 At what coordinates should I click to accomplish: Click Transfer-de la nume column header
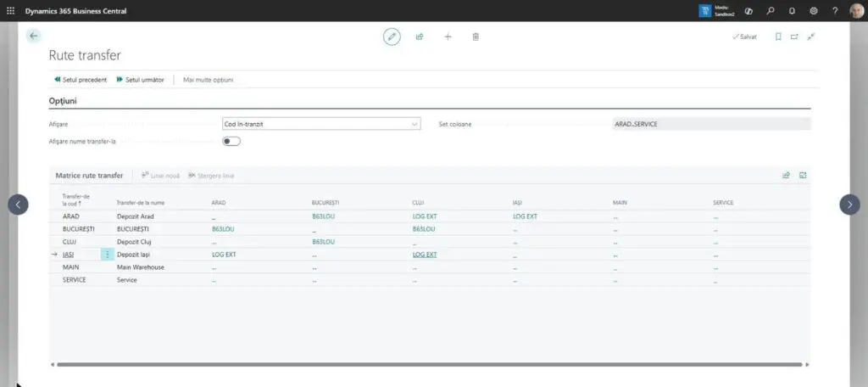141,203
